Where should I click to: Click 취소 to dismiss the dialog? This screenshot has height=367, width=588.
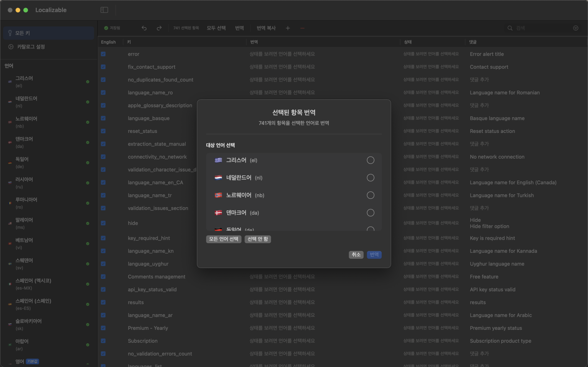point(356,254)
